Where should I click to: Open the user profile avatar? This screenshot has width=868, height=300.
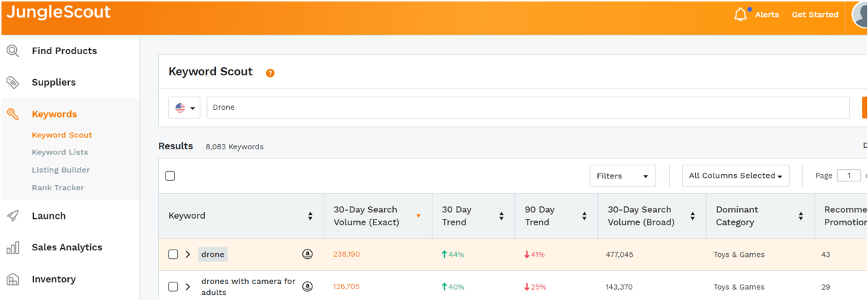tap(860, 15)
